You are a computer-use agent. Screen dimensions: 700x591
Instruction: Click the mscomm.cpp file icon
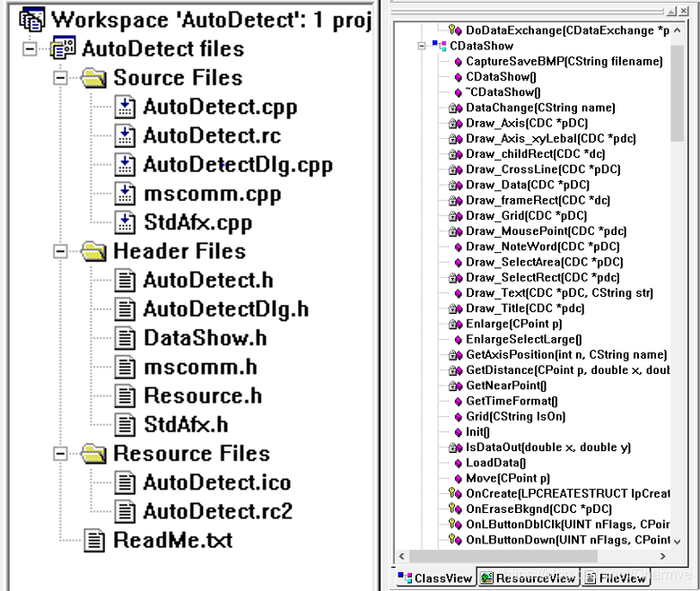click(125, 194)
